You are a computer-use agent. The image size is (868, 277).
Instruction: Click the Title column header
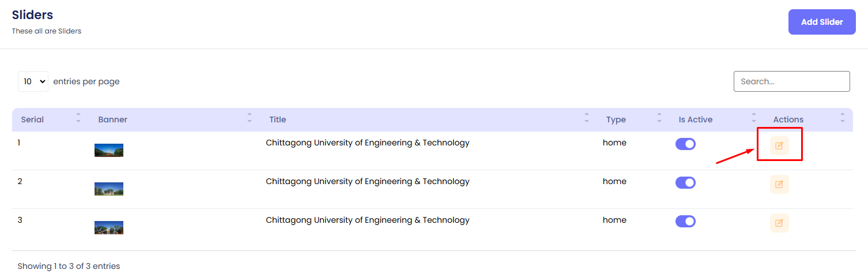pos(278,119)
